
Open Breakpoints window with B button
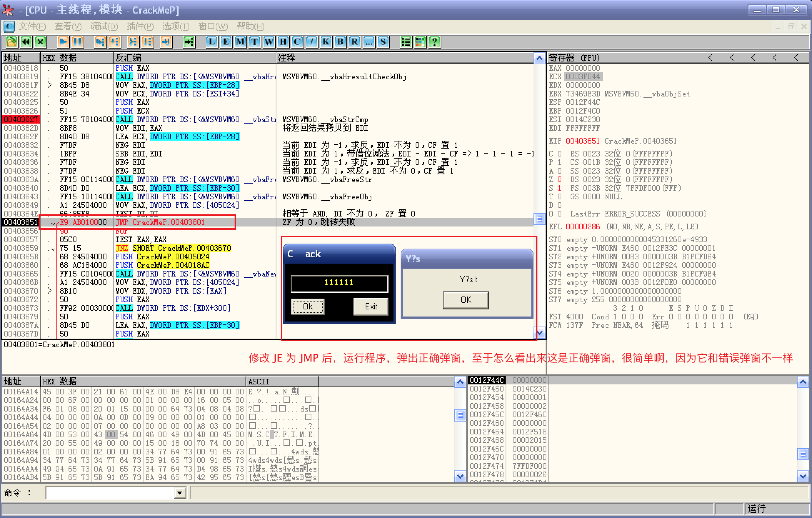[x=340, y=42]
